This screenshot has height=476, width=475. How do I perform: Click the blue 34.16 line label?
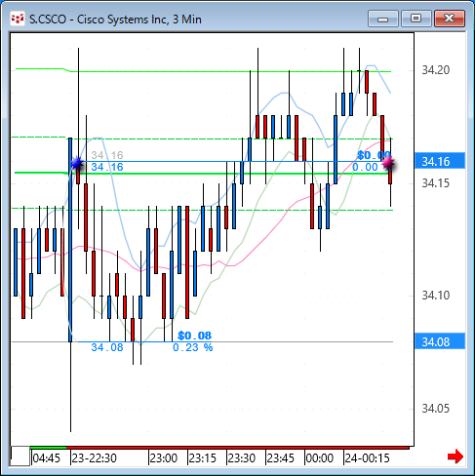pos(107,167)
